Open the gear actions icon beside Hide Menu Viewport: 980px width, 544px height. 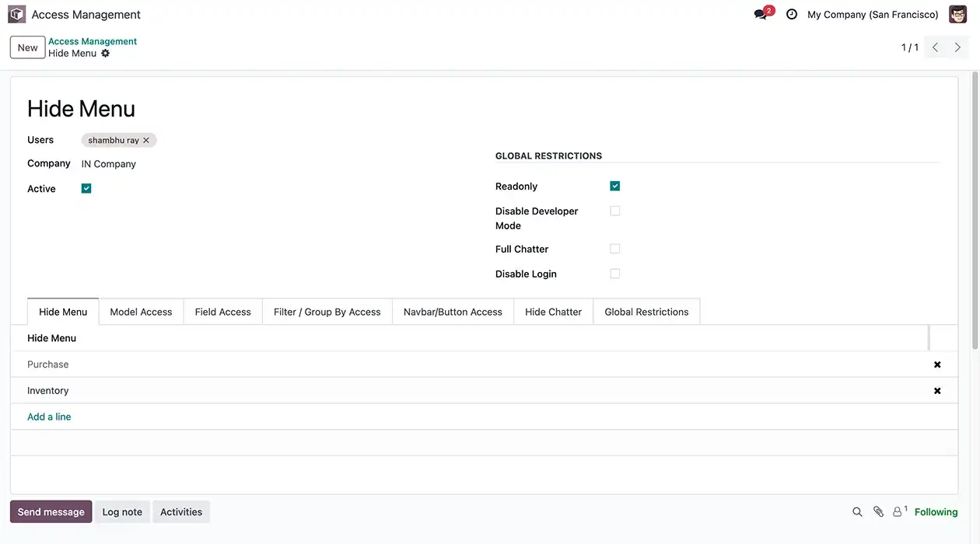click(106, 54)
